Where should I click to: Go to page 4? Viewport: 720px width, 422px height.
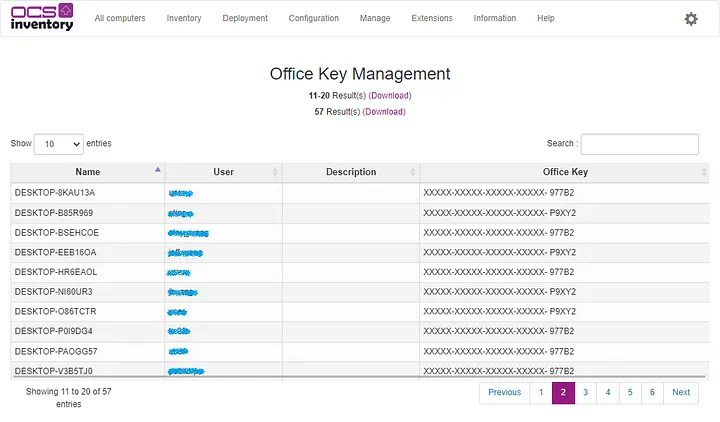pyautogui.click(x=608, y=393)
